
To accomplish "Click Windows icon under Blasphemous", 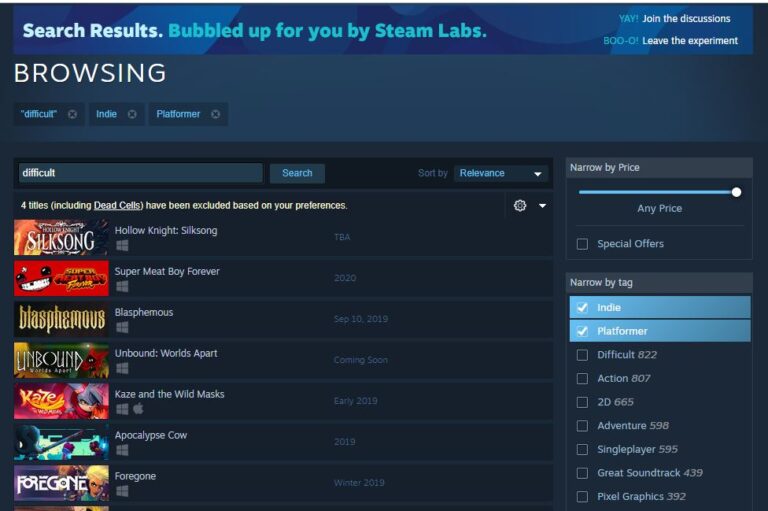I will [122, 327].
